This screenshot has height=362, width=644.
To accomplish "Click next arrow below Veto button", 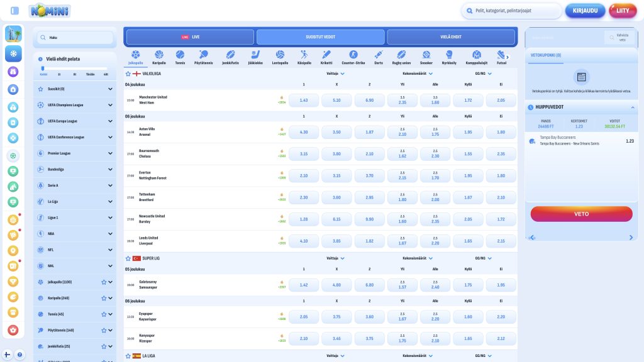I will [x=631, y=238].
